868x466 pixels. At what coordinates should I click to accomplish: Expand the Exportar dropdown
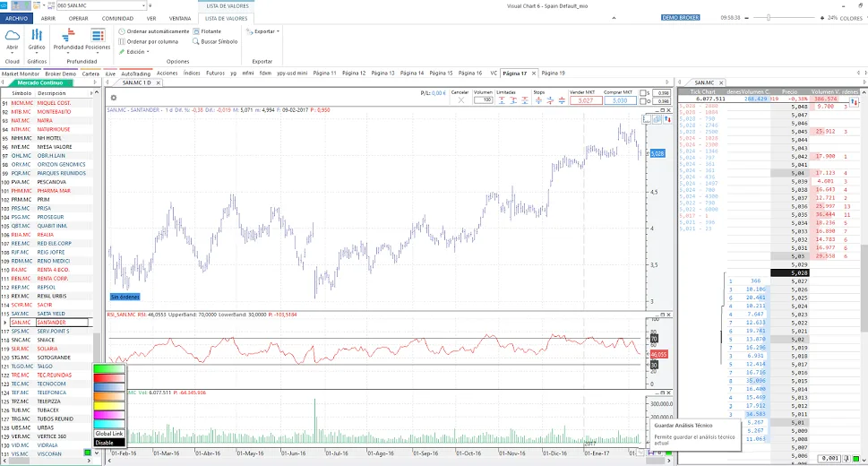point(265,31)
